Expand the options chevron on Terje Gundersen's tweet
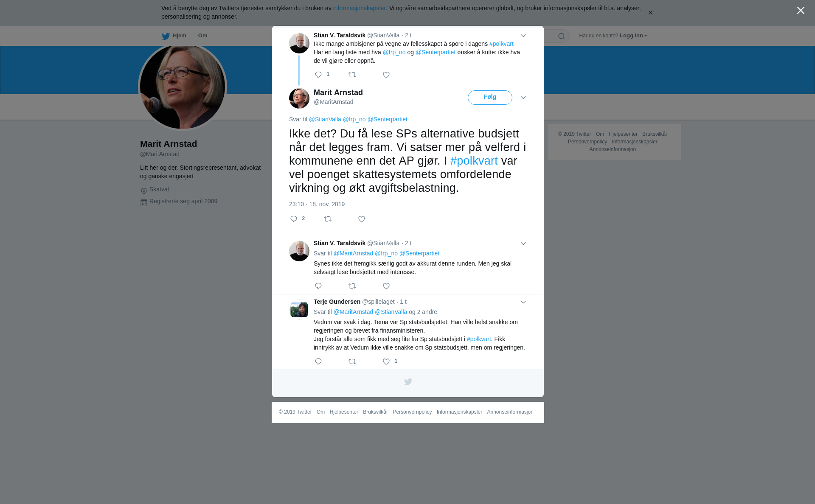Viewport: 815px width, 504px height. 523,302
